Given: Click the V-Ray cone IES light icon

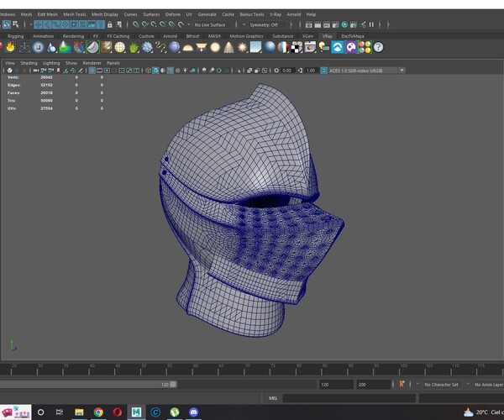Looking at the screenshot, I should pyautogui.click(x=228, y=47).
